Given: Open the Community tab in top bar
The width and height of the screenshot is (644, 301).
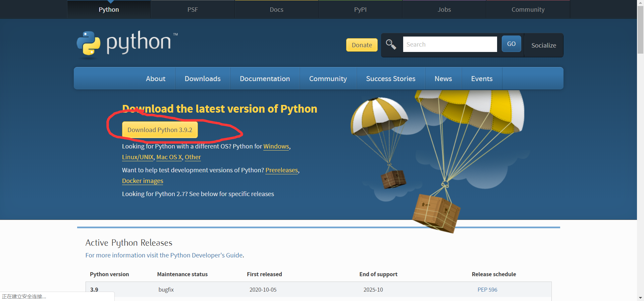Looking at the screenshot, I should coord(528,9).
